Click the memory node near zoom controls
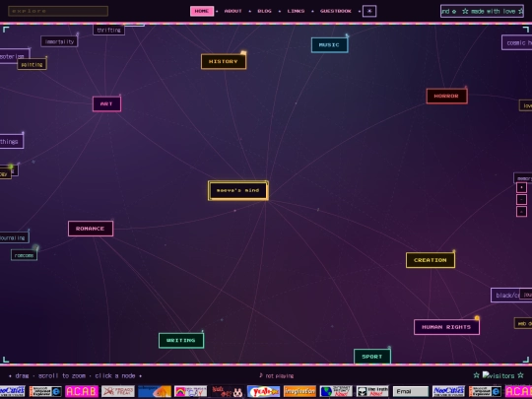532x399 pixels. (523, 177)
